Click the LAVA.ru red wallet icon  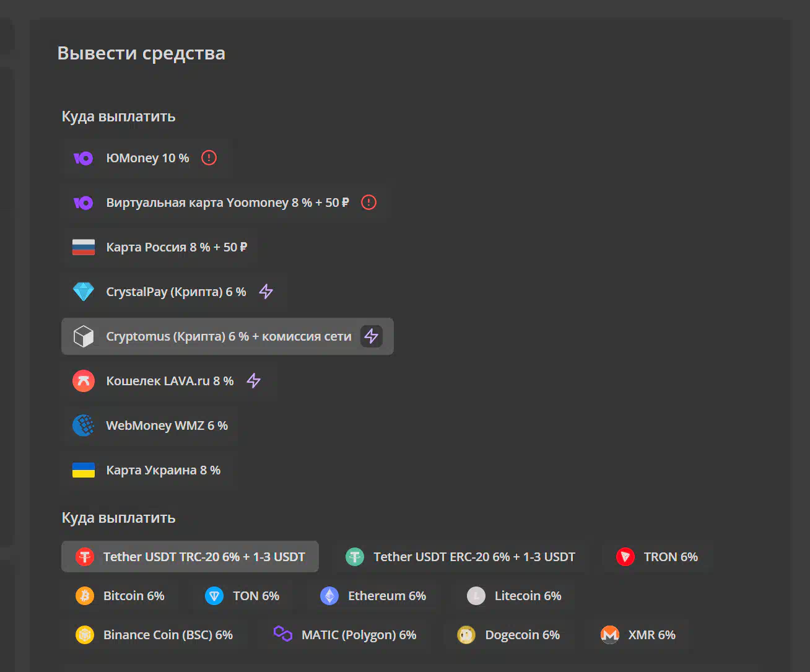pyautogui.click(x=84, y=381)
